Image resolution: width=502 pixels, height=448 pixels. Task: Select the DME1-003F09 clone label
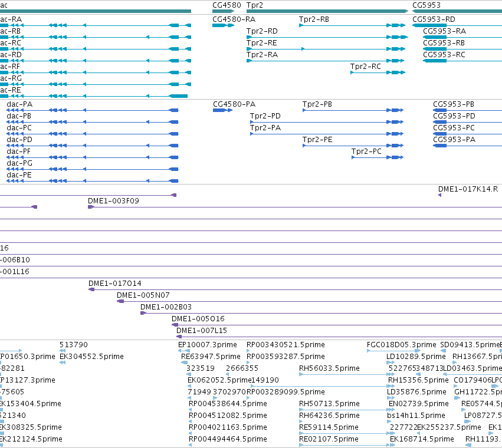tap(113, 201)
